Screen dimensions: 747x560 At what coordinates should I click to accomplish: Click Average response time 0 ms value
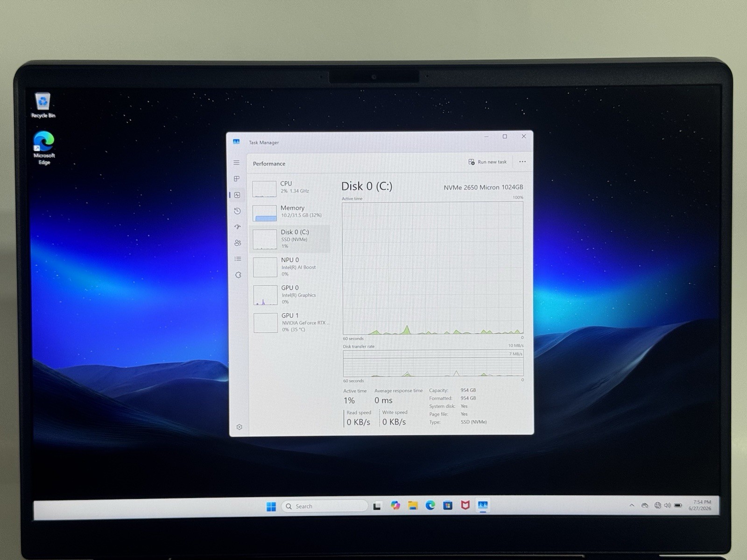383,400
